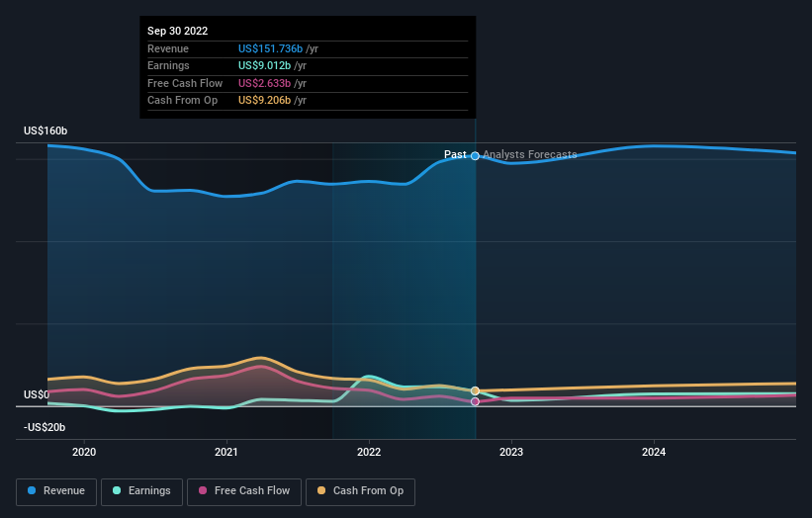Viewport: 812px width, 518px height.
Task: Click the cash from op value US$9.206b
Action: click(265, 101)
